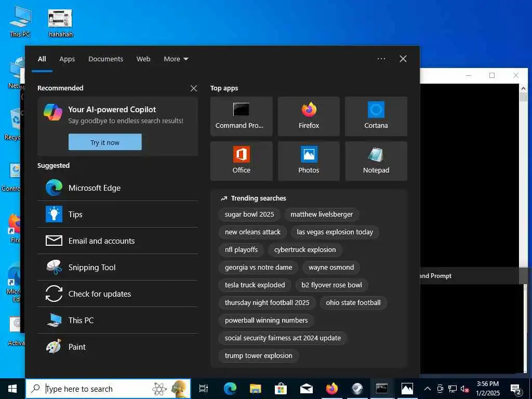Image resolution: width=532 pixels, height=399 pixels.
Task: Open This PC desktop shortcut
Action: (x=20, y=22)
